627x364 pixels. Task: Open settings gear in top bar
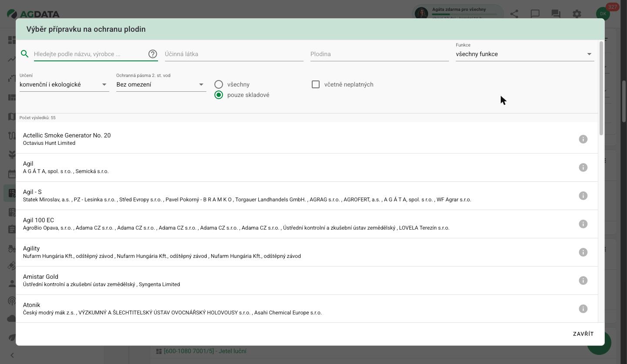point(577,14)
